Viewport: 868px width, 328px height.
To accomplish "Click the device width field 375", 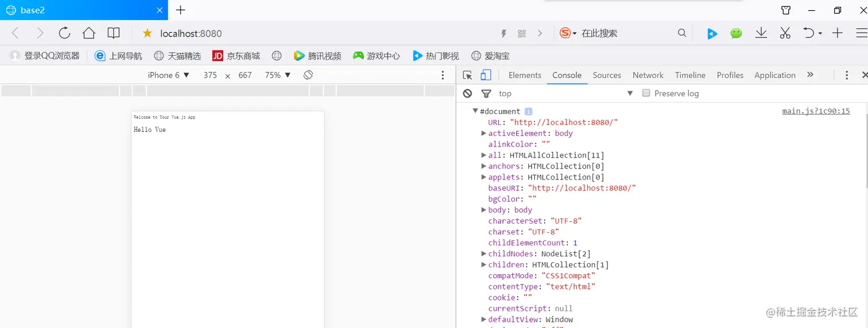I will pyautogui.click(x=210, y=75).
